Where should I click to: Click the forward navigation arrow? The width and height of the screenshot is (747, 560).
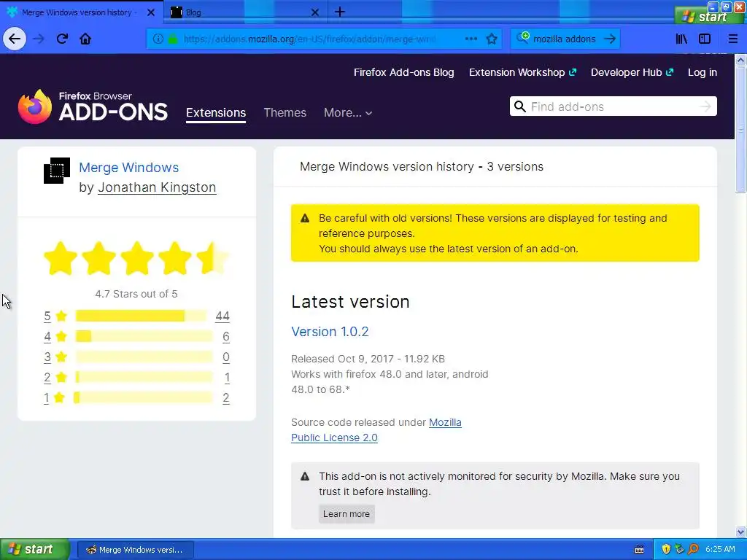pos(39,39)
